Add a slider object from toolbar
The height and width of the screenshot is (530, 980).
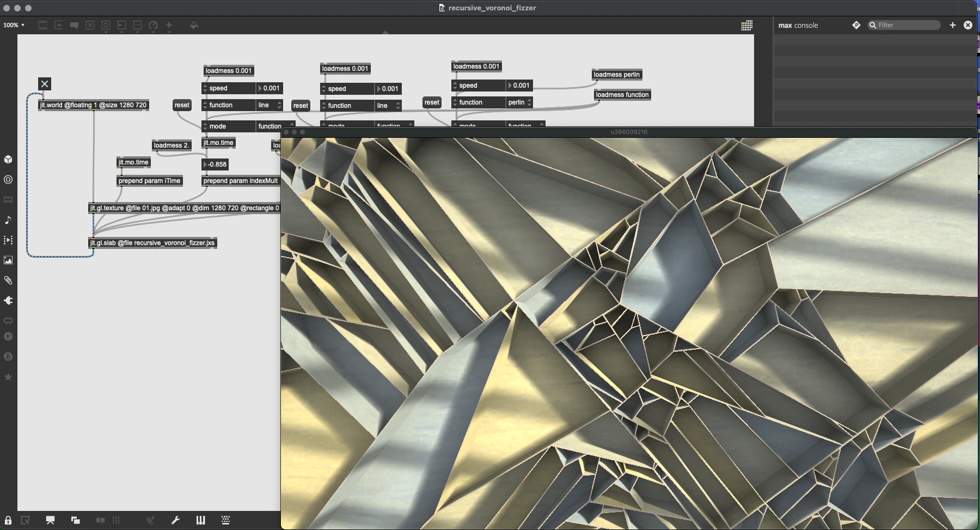pos(137,25)
